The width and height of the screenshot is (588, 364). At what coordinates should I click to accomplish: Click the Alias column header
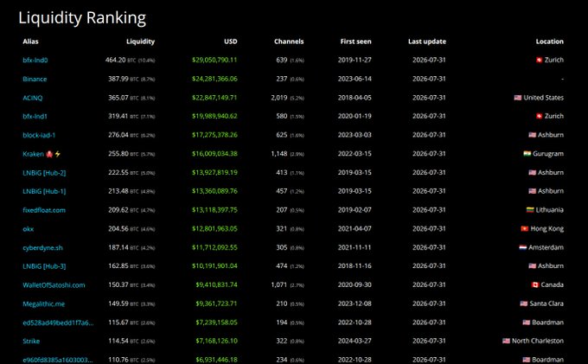(x=30, y=42)
